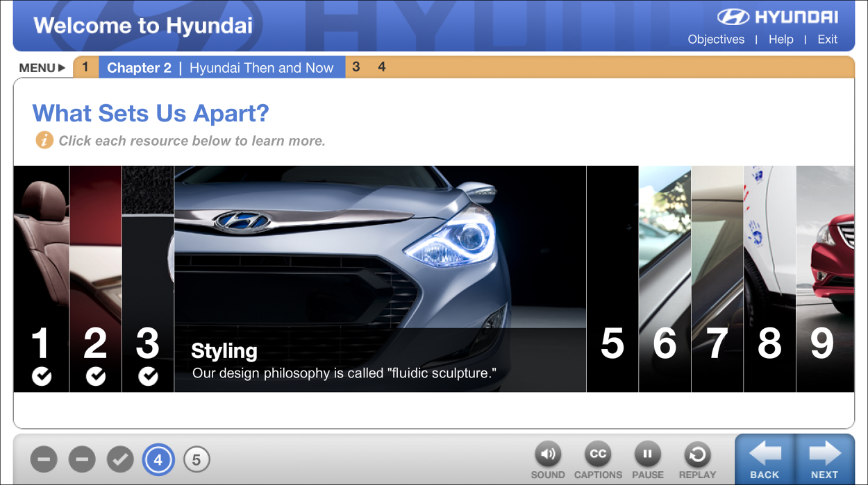Expand resource panel number 5
Viewport: 868px width, 485px height.
(612, 279)
